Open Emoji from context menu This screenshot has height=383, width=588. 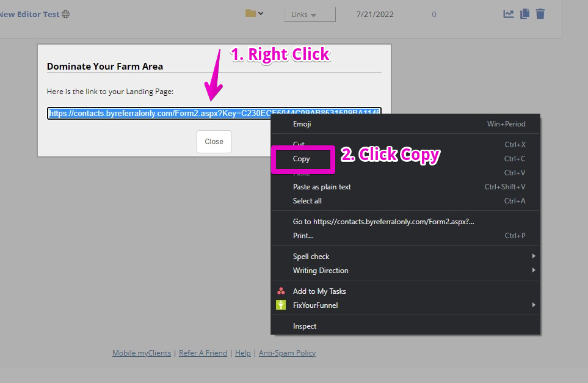point(302,124)
